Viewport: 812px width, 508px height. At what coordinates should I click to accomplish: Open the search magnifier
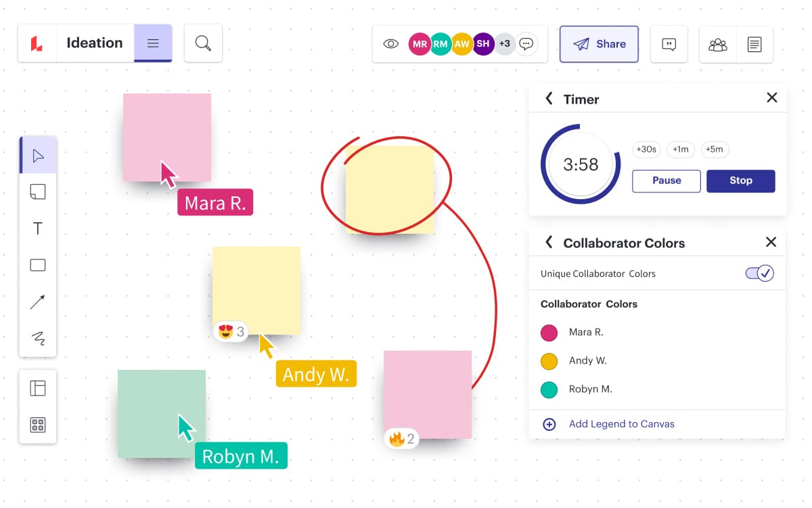pyautogui.click(x=203, y=43)
